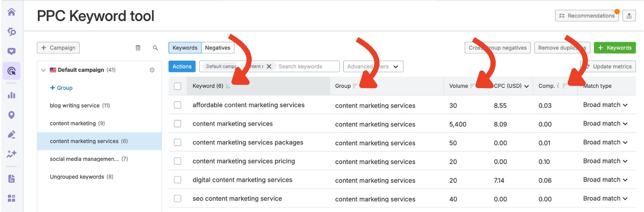This screenshot has width=644, height=212.
Task: Click the + Group link
Action: point(61,88)
